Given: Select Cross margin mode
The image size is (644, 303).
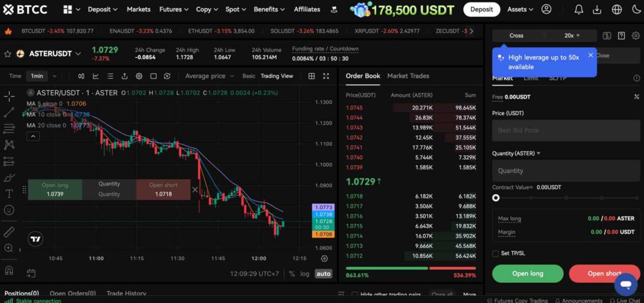Looking at the screenshot, I should pyautogui.click(x=516, y=36).
